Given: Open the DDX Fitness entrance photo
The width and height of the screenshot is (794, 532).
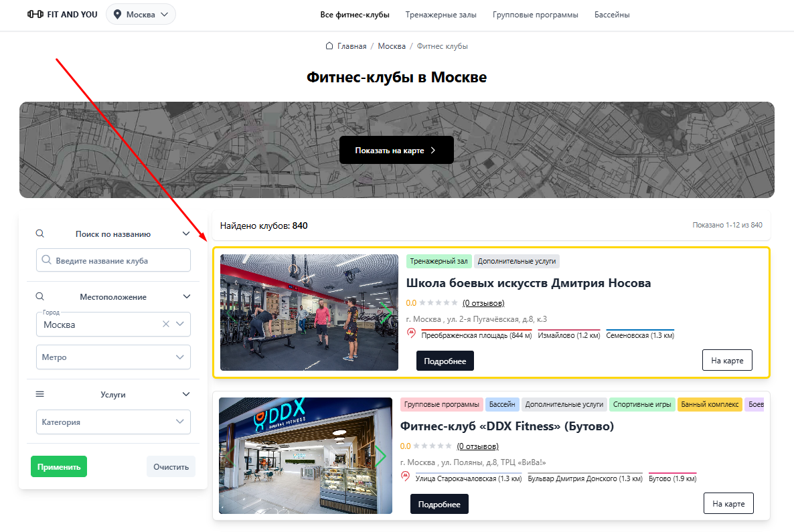Looking at the screenshot, I should tap(305, 456).
